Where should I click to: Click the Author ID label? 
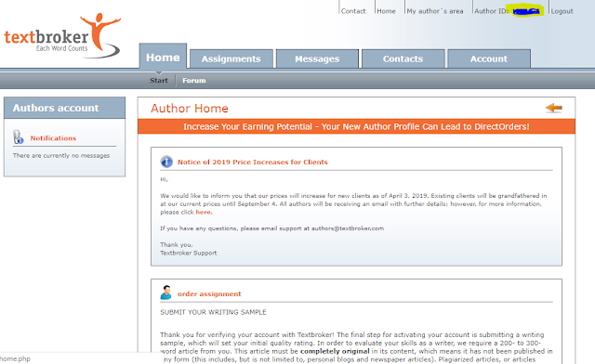click(x=492, y=11)
